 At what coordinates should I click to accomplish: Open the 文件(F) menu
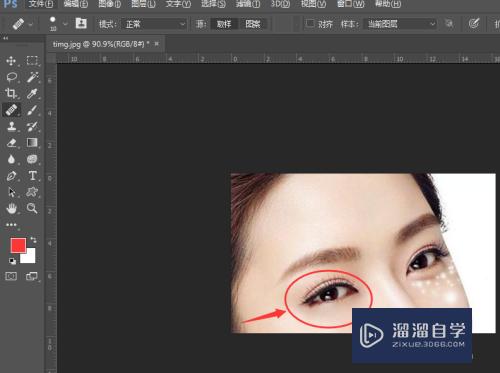click(41, 4)
